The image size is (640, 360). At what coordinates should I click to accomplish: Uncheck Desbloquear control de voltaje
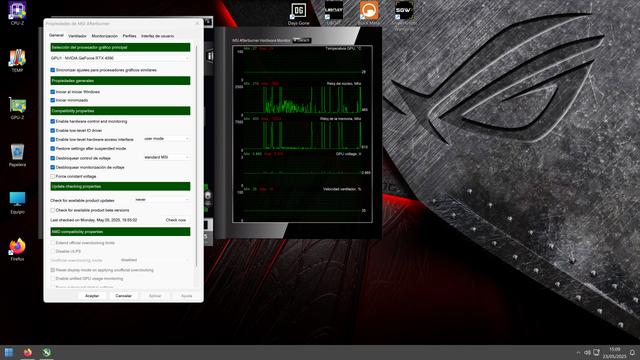click(53, 158)
